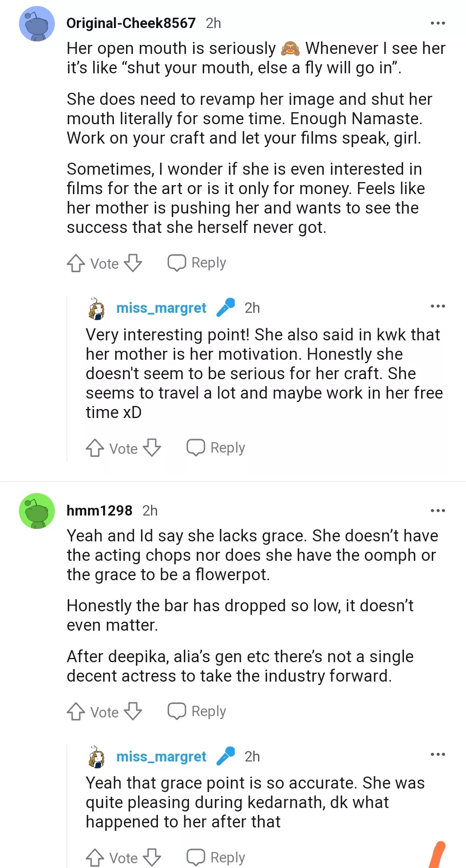Click the reply bubble icon under hmm1298's comment
Screen dimensions: 466x868
(x=177, y=711)
